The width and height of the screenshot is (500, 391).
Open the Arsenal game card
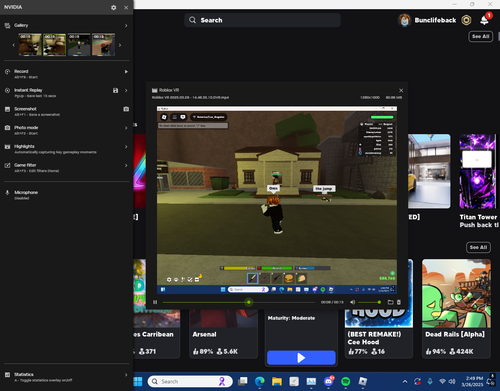click(x=223, y=333)
